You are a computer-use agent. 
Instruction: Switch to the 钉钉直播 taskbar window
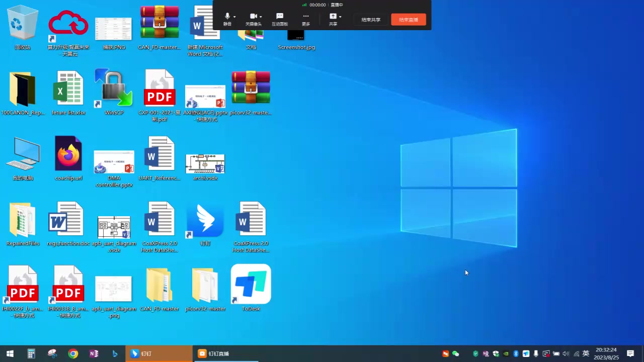(x=225, y=353)
